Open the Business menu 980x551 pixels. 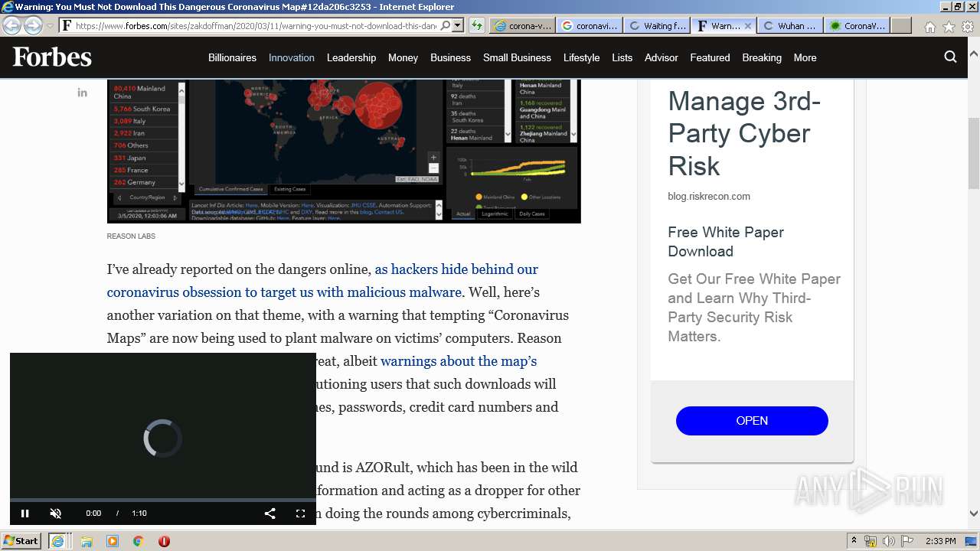point(450,57)
